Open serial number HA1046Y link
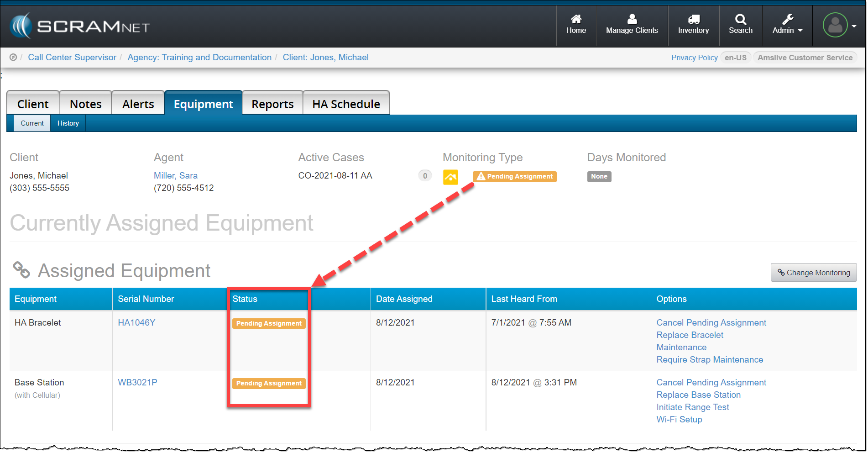The width and height of the screenshot is (868, 453). coord(136,323)
